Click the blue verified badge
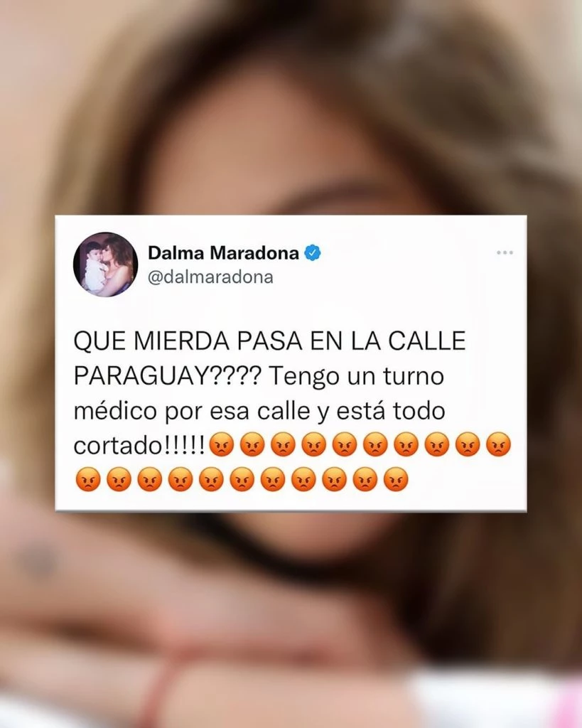Image resolution: width=582 pixels, height=728 pixels. [313, 253]
